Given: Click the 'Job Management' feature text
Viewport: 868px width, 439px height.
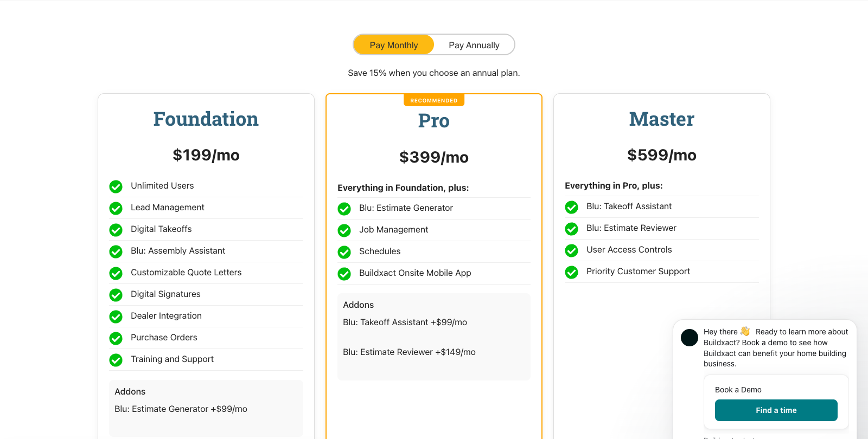Looking at the screenshot, I should pyautogui.click(x=393, y=229).
